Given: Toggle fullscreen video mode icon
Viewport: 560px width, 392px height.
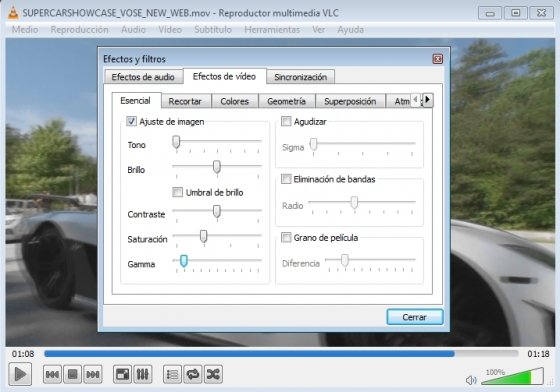Looking at the screenshot, I should tap(122, 374).
